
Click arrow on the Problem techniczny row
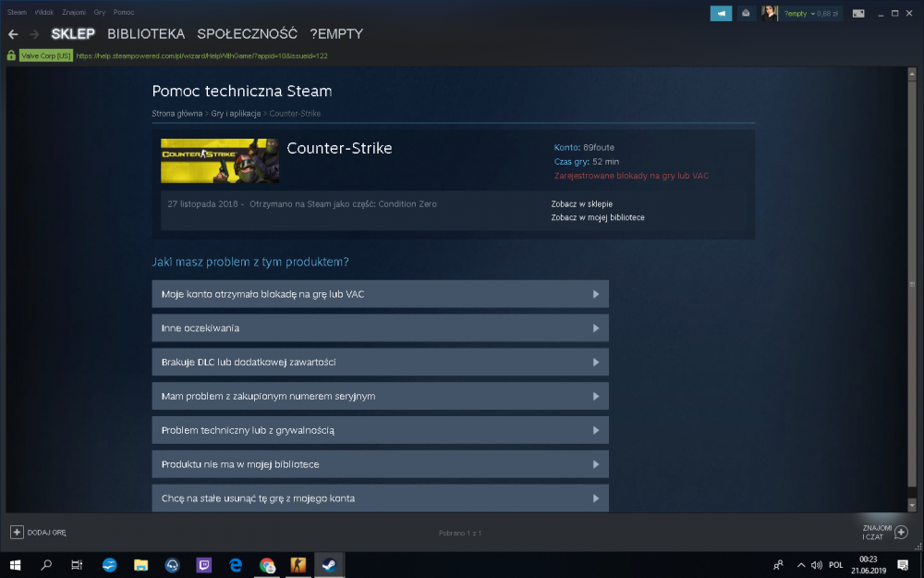596,431
